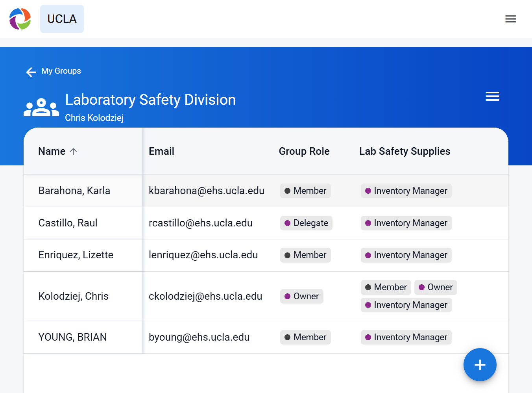Click Inventory Manager chip for Kolodziej
The image size is (532, 393).
pos(406,305)
